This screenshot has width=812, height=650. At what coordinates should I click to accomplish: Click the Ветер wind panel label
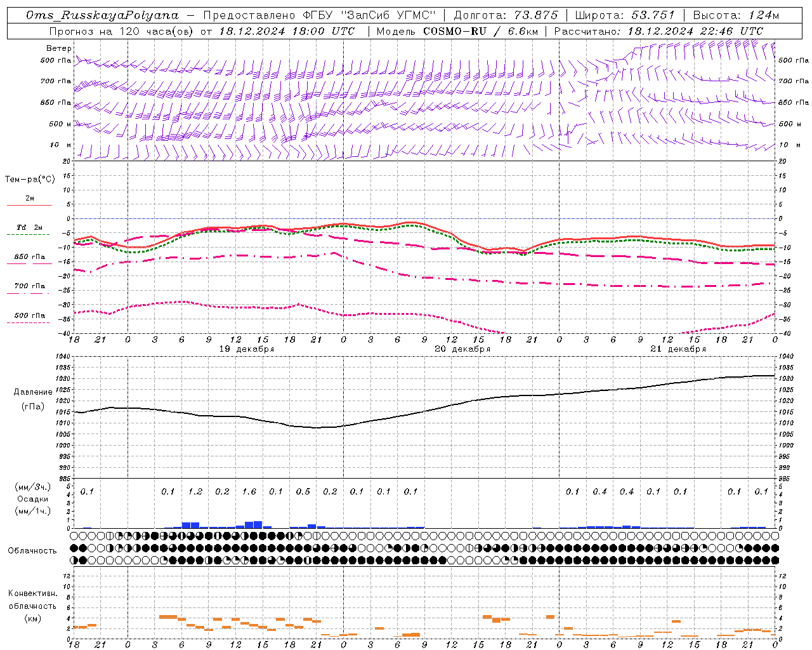58,48
